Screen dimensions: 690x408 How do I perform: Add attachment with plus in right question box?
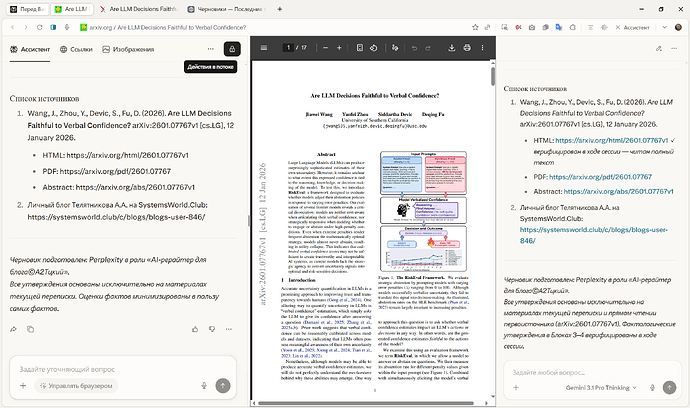point(516,388)
